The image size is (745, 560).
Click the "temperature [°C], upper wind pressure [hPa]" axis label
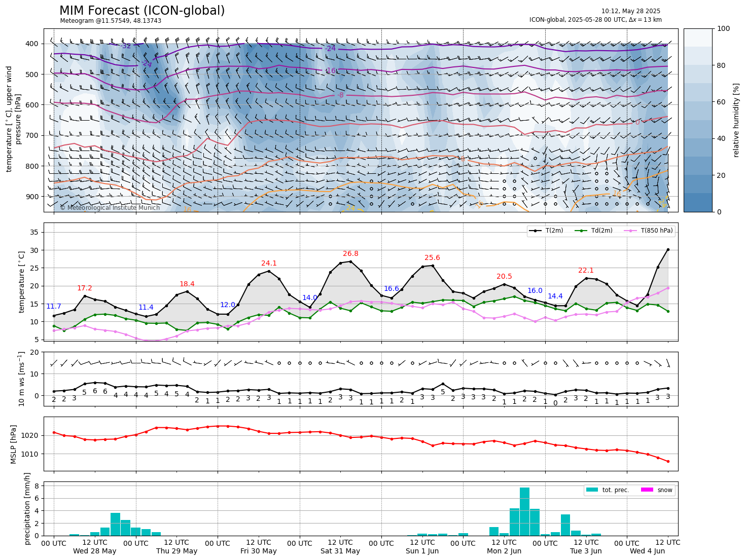(x=14, y=119)
